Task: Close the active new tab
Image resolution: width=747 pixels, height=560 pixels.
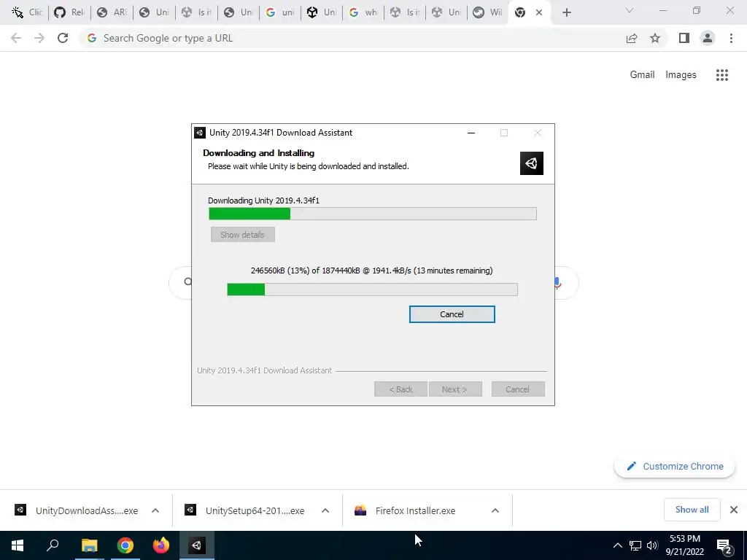Action: (x=539, y=13)
